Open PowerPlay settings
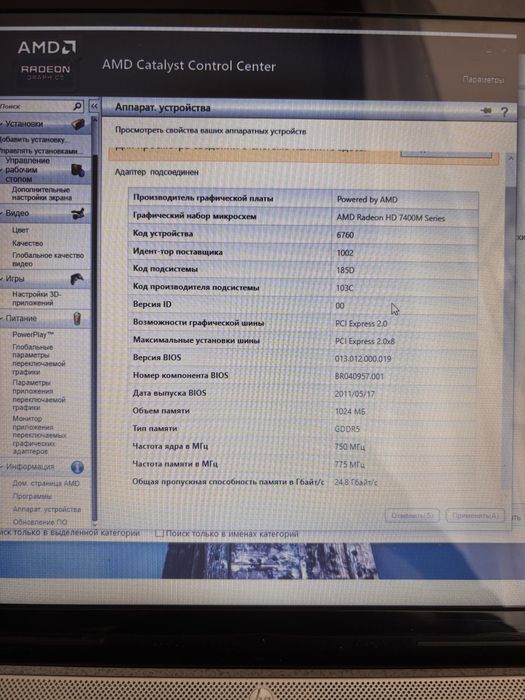Image resolution: width=525 pixels, height=700 pixels. [x=33, y=335]
